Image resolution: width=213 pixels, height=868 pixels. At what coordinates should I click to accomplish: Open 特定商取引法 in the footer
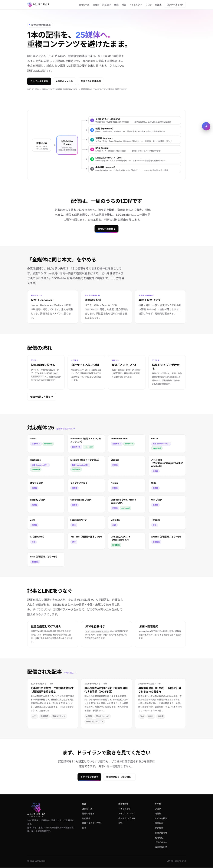click(161, 847)
